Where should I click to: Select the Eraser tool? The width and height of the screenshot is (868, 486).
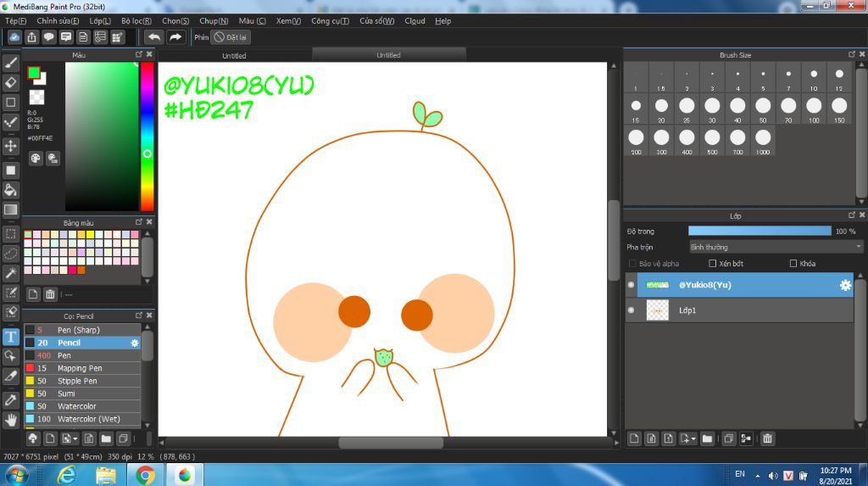[x=10, y=82]
